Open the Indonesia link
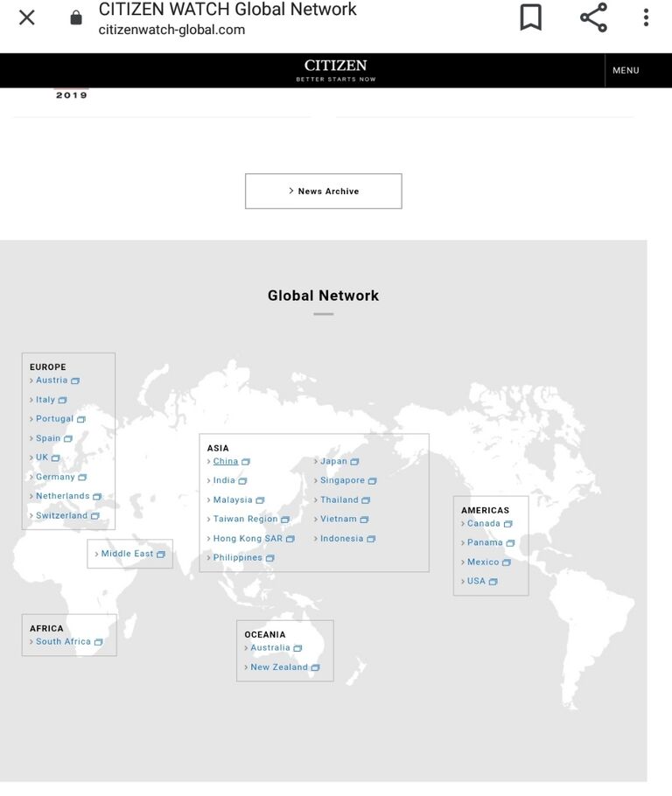The height and width of the screenshot is (796, 672). [x=342, y=539]
